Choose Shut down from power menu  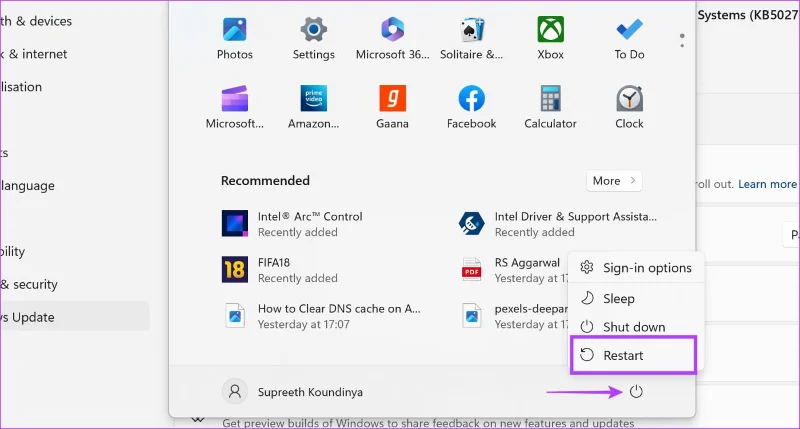click(x=636, y=327)
